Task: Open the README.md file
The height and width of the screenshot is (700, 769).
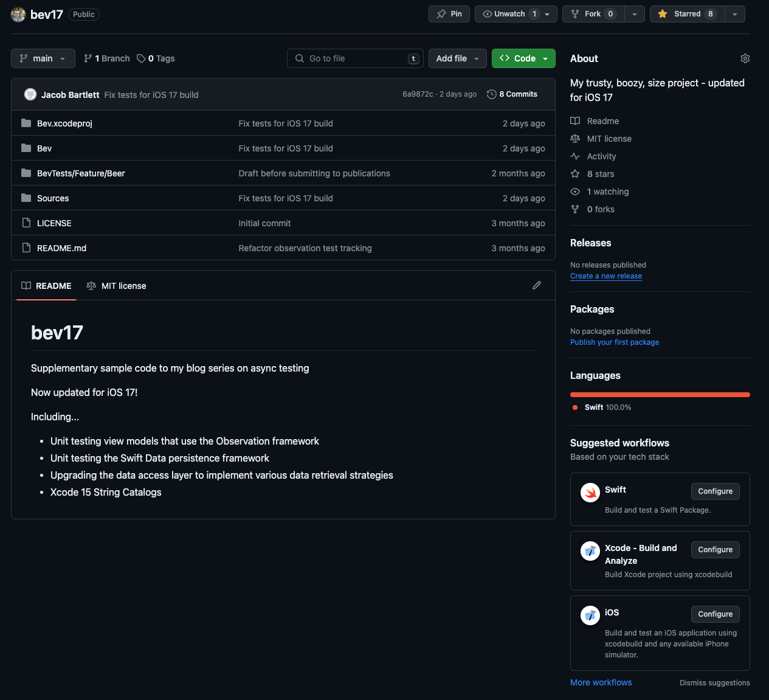Action: [x=61, y=248]
